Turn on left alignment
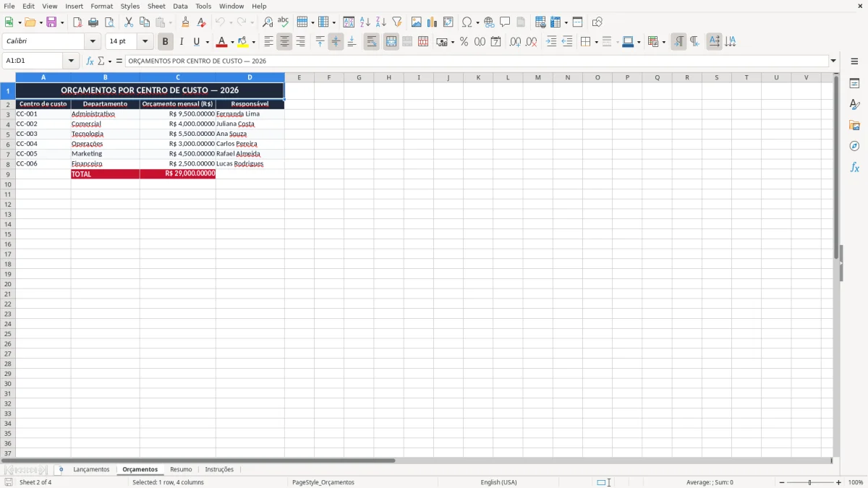The height and width of the screenshot is (488, 868). (x=268, y=42)
